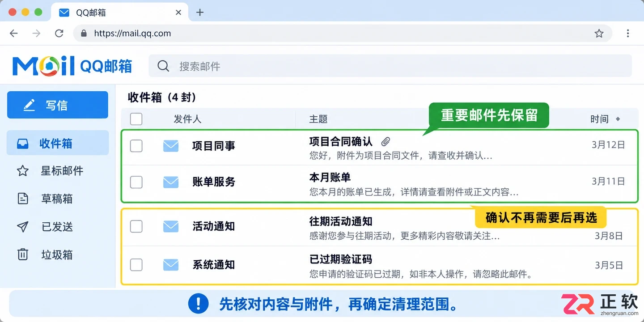Click envelope icon beside 账单服务
This screenshot has width=644, height=322.
click(x=171, y=182)
